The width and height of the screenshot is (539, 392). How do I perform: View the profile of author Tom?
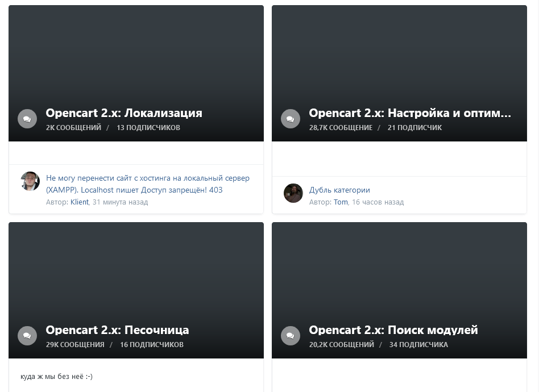tap(341, 202)
